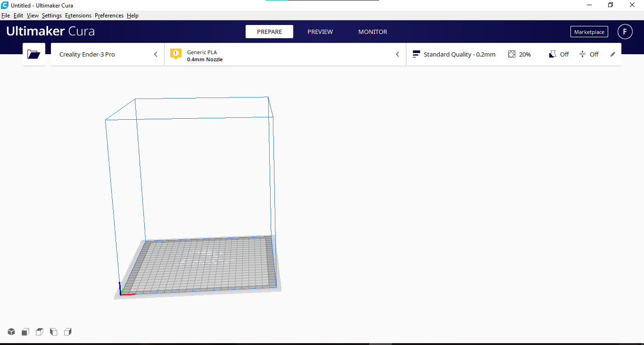
Task: Switch to top view cube icon
Action: [x=40, y=332]
